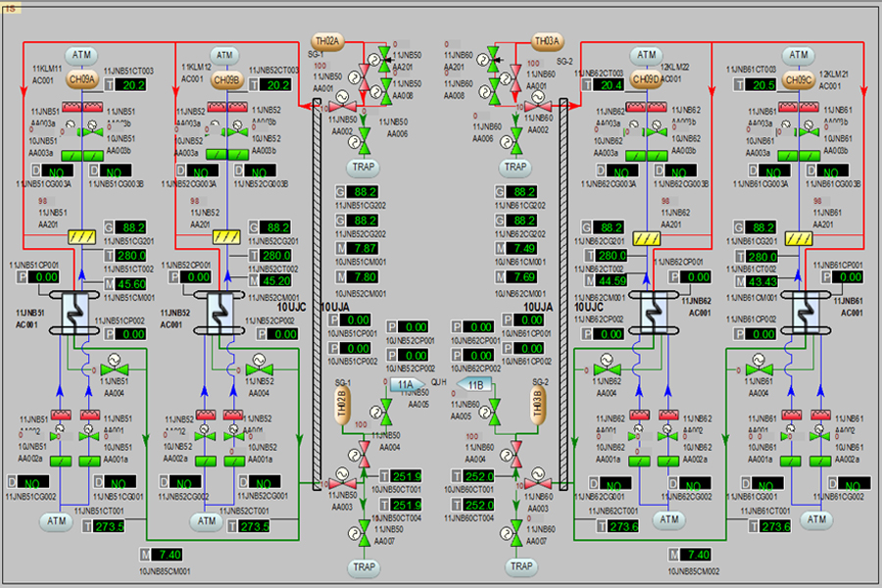Open the 11B page link arrow
The image size is (882, 588).
point(473,385)
